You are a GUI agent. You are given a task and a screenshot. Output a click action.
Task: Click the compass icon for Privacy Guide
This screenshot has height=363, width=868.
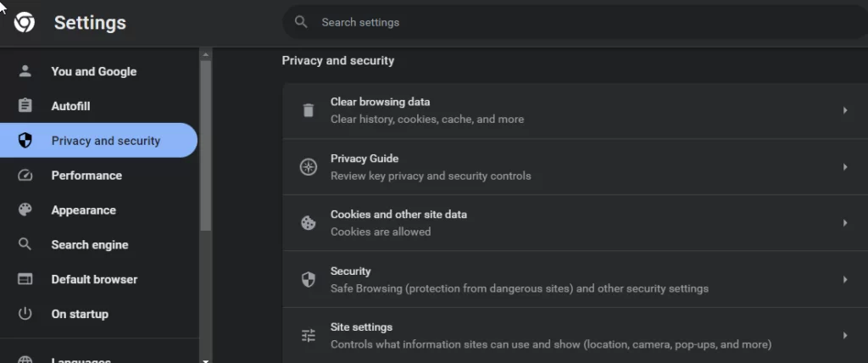click(x=309, y=167)
